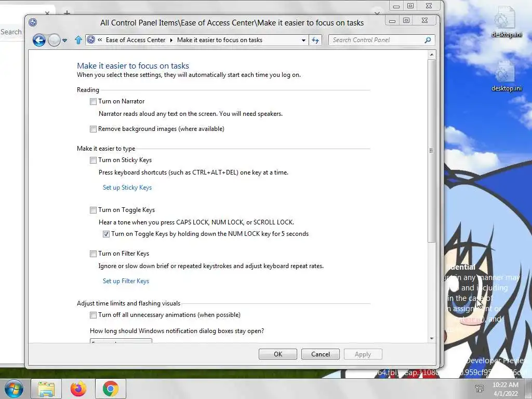The image size is (532, 399).
Task: Switch to Chrome in the taskbar
Action: [111, 389]
